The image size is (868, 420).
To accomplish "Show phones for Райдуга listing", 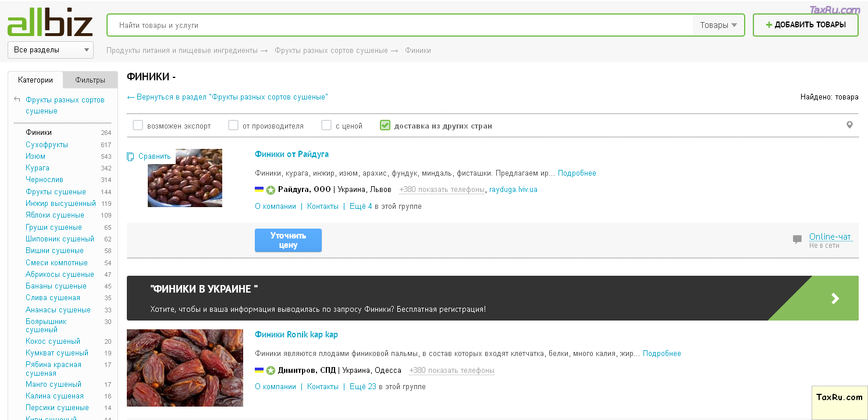I will (442, 190).
